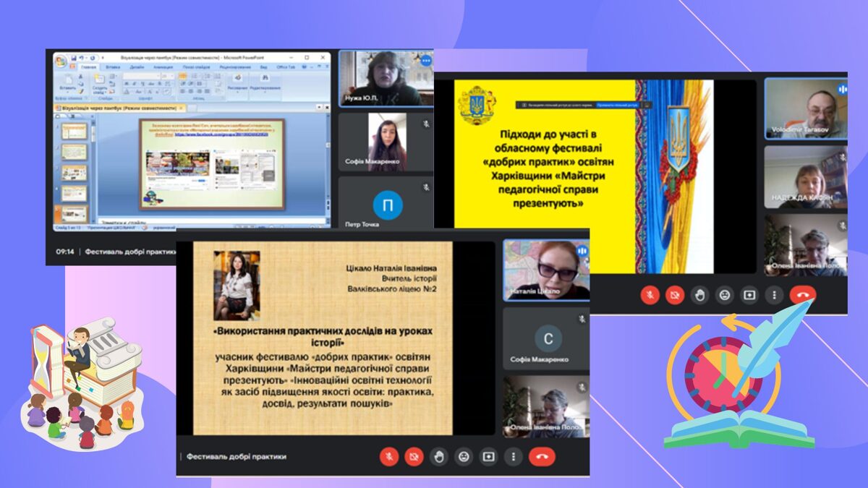Click Present now in history-slide Meet window
The image size is (868, 488).
(489, 456)
